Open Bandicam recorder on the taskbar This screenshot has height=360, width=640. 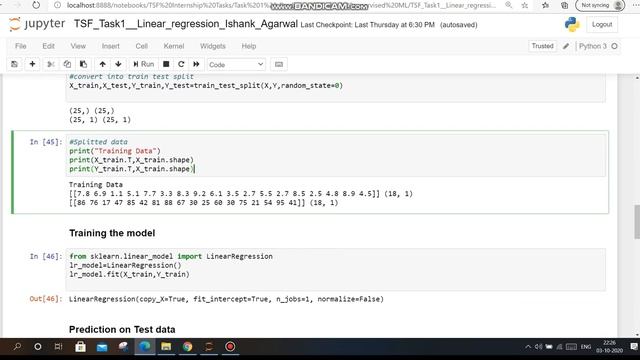click(x=230, y=347)
